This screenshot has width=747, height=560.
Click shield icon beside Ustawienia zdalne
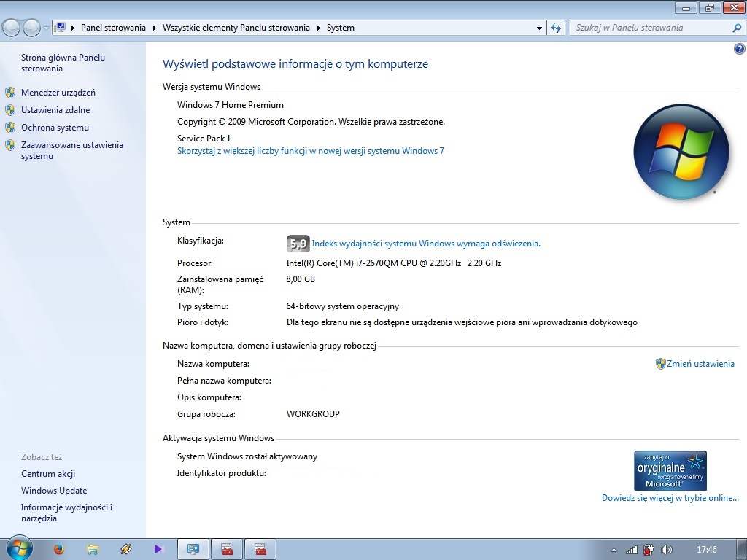[x=10, y=110]
